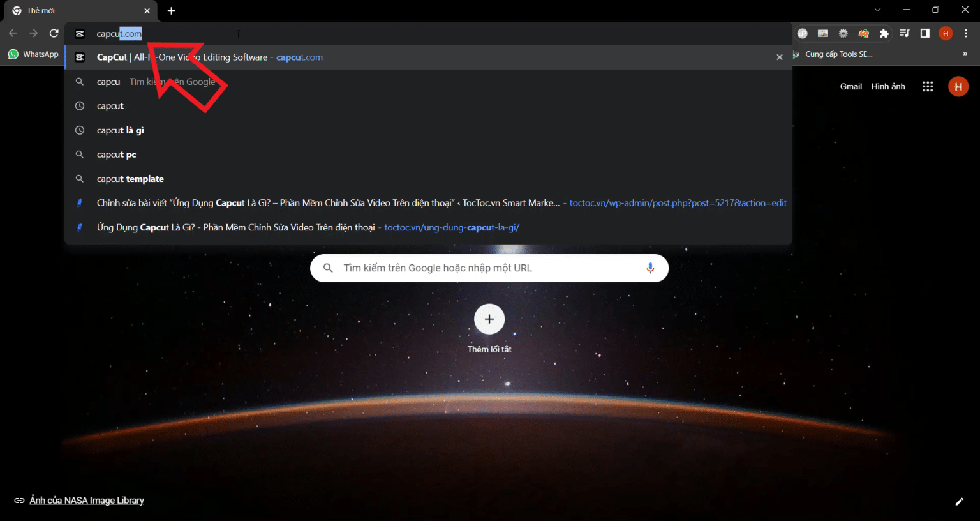980x521 pixels.
Task: Open the "Ảnh của NASA Image Library" credit link
Action: pos(87,501)
